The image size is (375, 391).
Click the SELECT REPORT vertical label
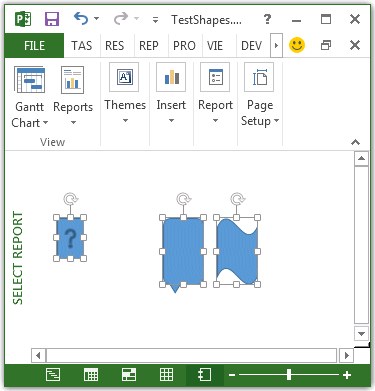pos(18,258)
